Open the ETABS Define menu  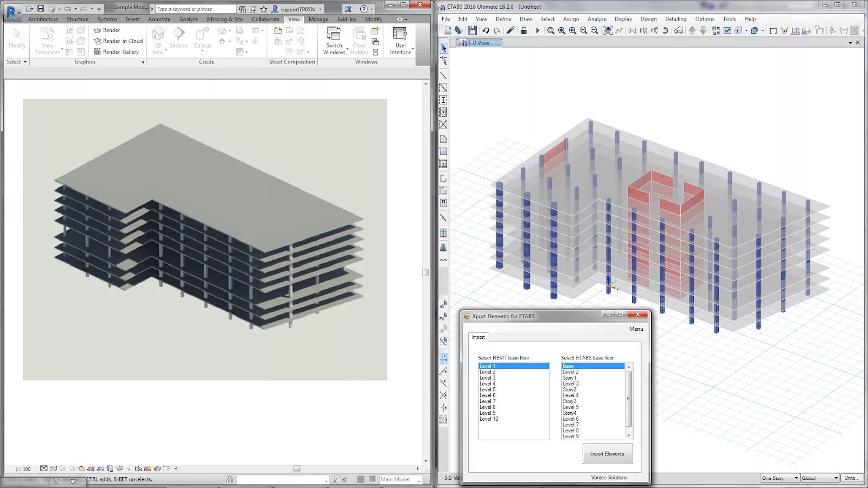[x=503, y=19]
